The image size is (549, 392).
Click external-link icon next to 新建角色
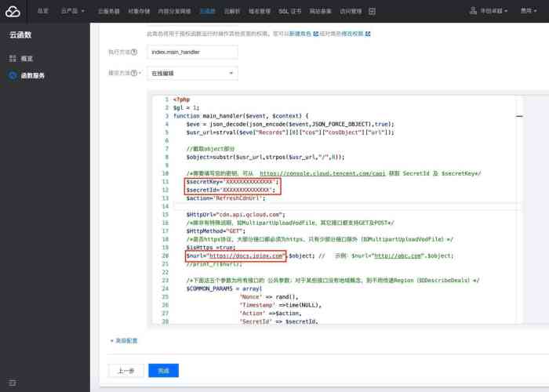click(x=315, y=34)
